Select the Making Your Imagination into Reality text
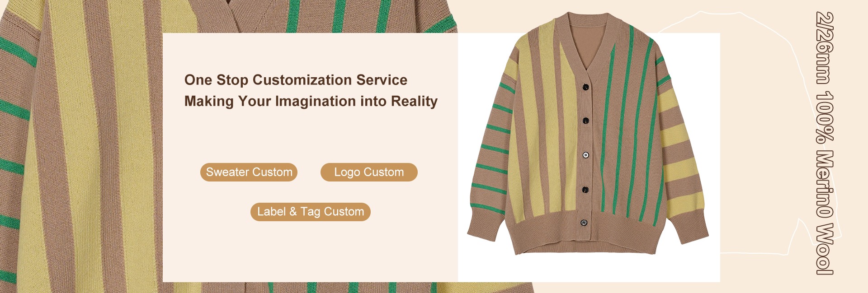 pos(311,101)
